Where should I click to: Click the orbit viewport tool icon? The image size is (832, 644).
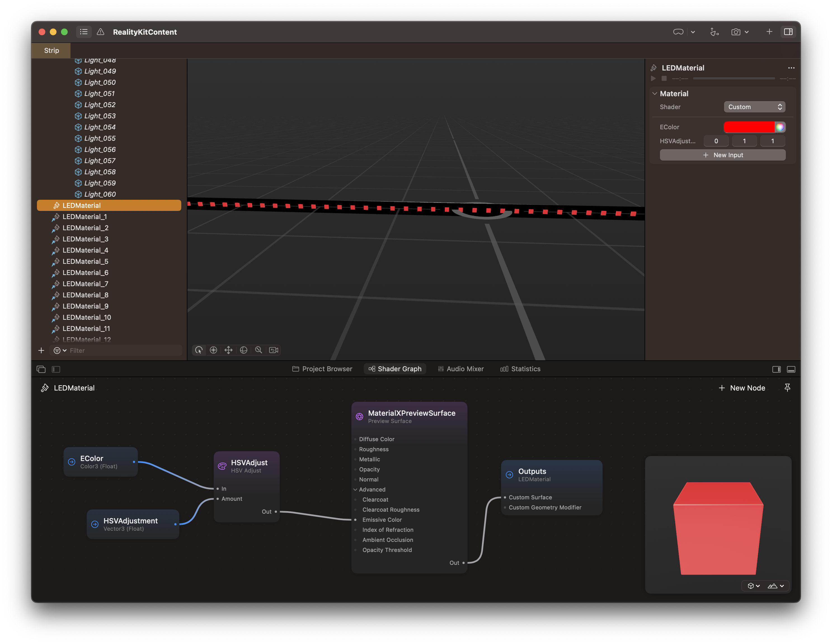coord(244,350)
